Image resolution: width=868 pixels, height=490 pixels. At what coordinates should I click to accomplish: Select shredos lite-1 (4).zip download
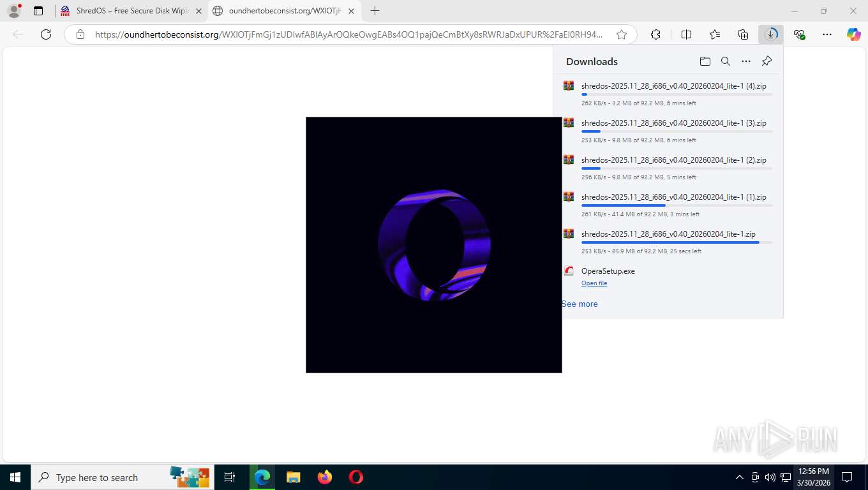[668, 94]
